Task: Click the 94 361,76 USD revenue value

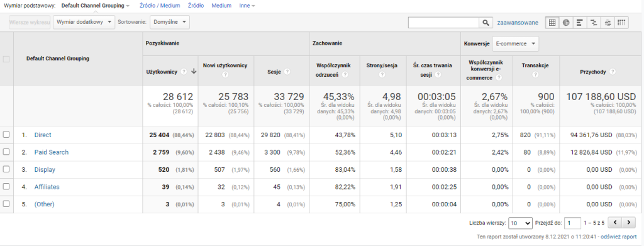Action: pos(591,135)
